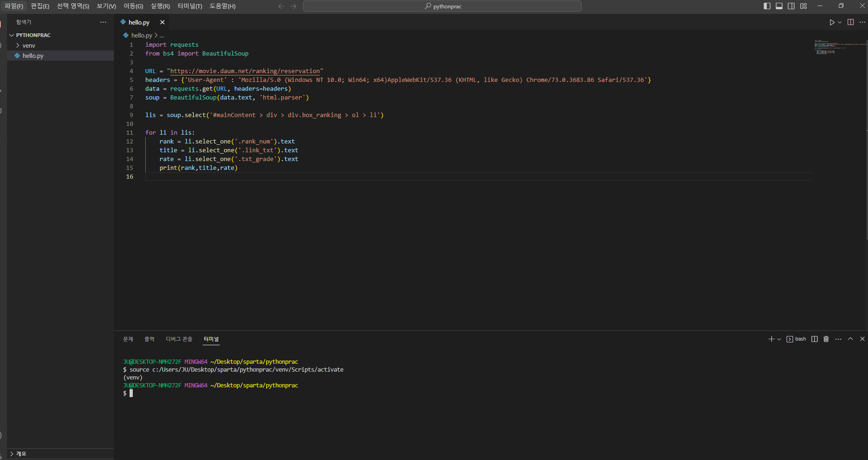The height and width of the screenshot is (460, 868).
Task: Open the 선택 영역(S) menu
Action: coord(73,6)
